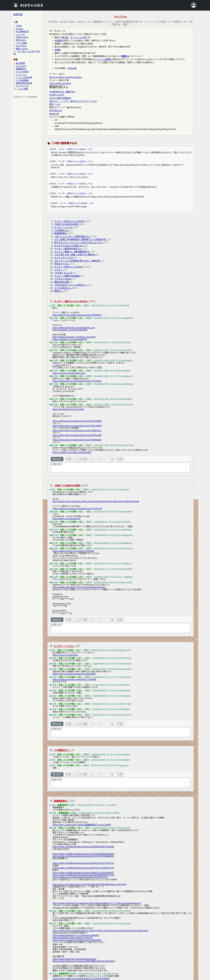Screen dimensions: 210x980
Task: Focus コマンド・Cap field in バキ童総合スレ thread
Action: tap(110, 774)
